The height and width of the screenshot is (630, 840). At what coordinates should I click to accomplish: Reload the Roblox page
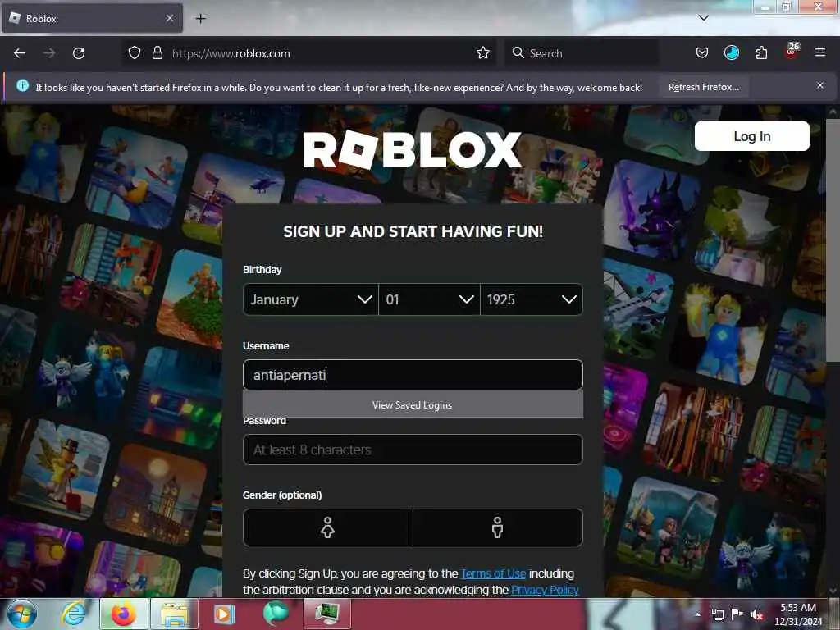coord(79,53)
